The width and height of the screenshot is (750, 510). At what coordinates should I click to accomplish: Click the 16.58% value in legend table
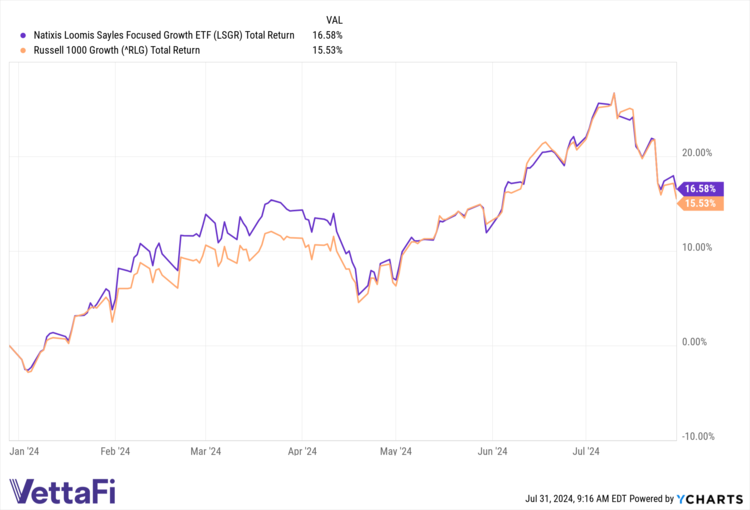tap(326, 35)
